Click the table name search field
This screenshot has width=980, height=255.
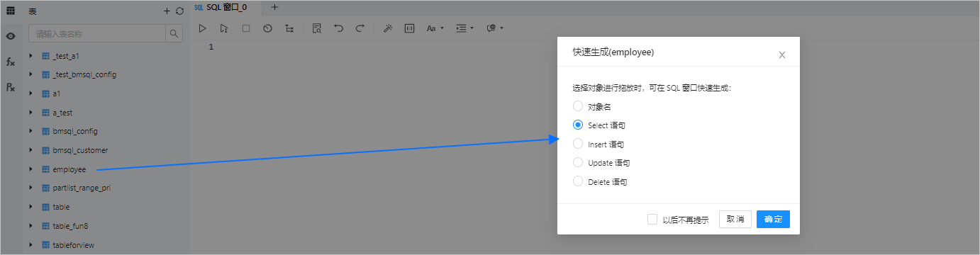click(96, 33)
